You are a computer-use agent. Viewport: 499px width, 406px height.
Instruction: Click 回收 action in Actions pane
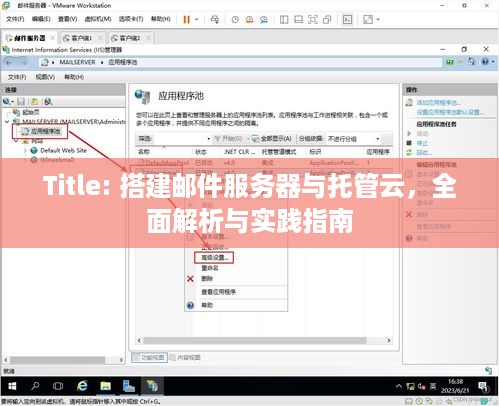(424, 153)
